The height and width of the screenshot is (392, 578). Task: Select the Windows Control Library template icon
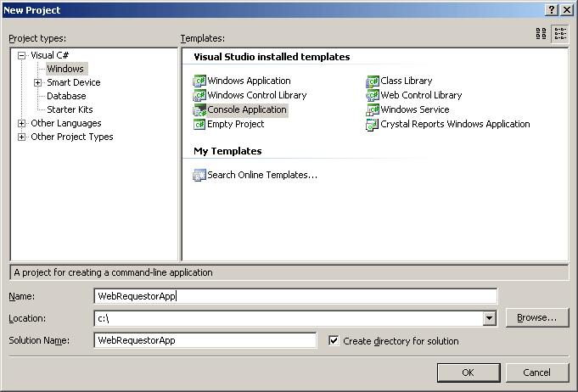199,96
